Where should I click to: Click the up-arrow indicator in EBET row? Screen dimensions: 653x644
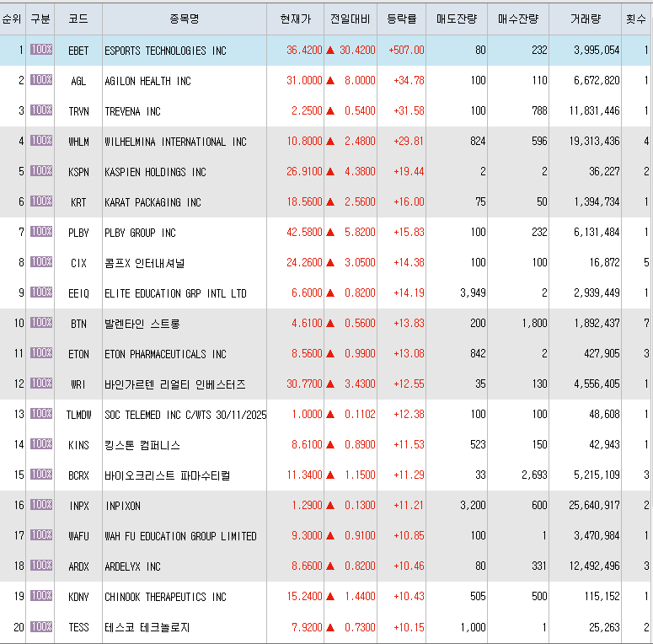[330, 50]
